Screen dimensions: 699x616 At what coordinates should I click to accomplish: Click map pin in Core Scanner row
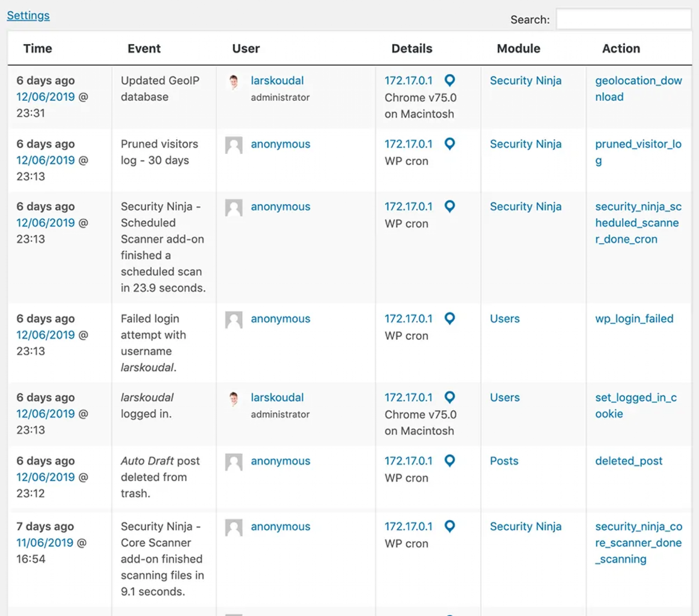450,527
